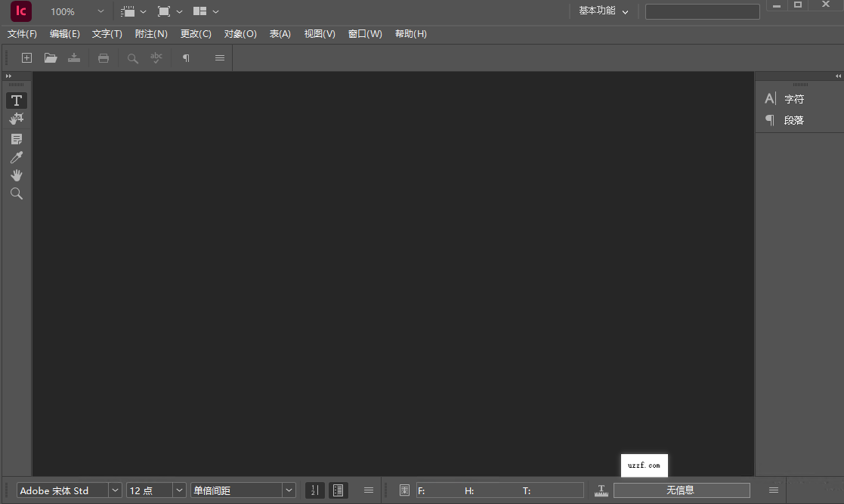Click the Open file icon in top toolbar
844x504 pixels.
tap(51, 57)
